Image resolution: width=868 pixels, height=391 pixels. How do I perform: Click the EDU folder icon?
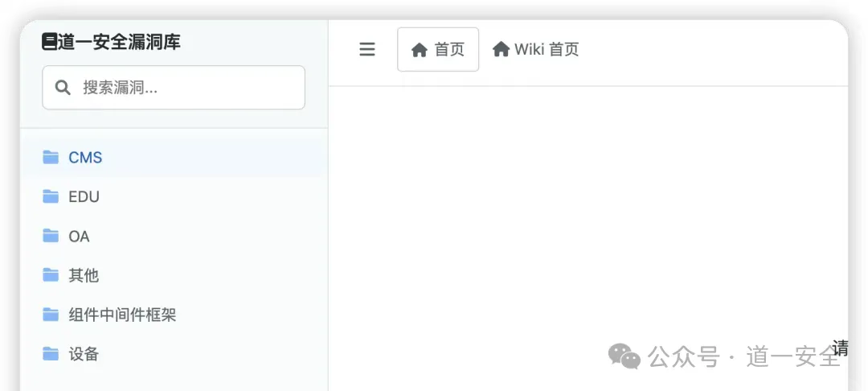[51, 196]
